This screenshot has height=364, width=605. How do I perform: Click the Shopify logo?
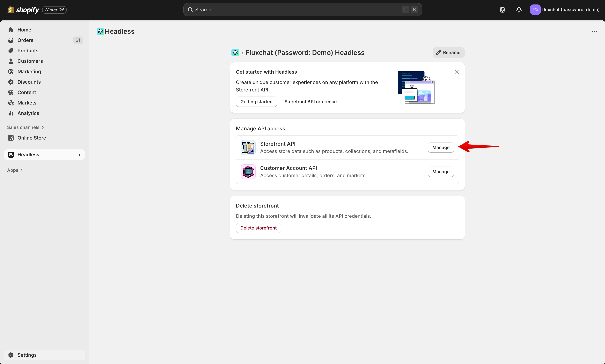[x=23, y=10]
